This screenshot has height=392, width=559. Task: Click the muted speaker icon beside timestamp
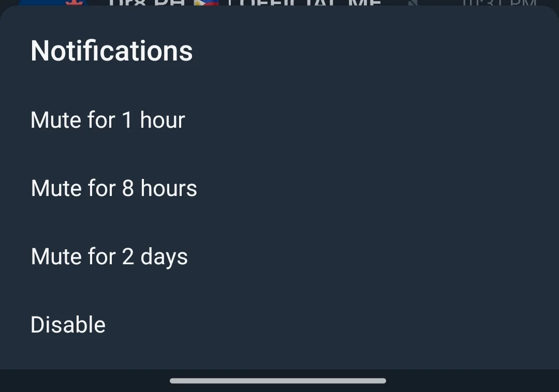point(413,3)
